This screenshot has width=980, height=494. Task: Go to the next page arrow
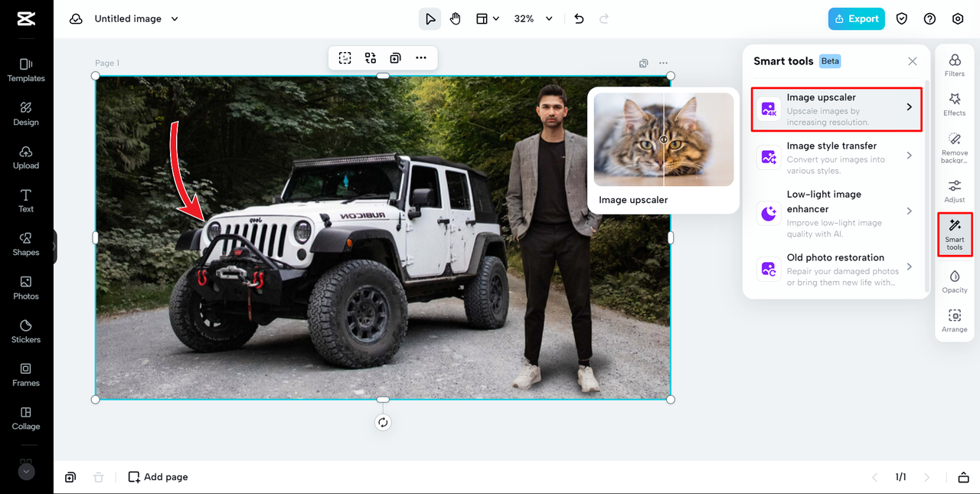[926, 477]
